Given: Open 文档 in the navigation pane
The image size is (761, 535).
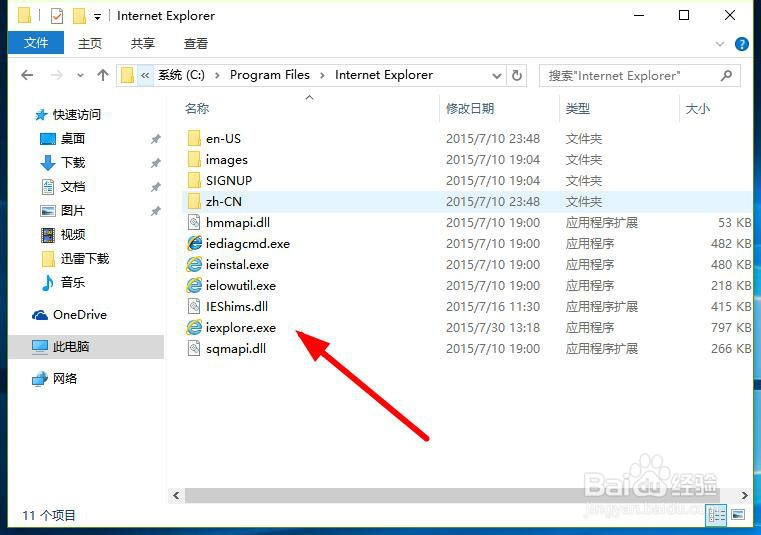Looking at the screenshot, I should 62,186.
